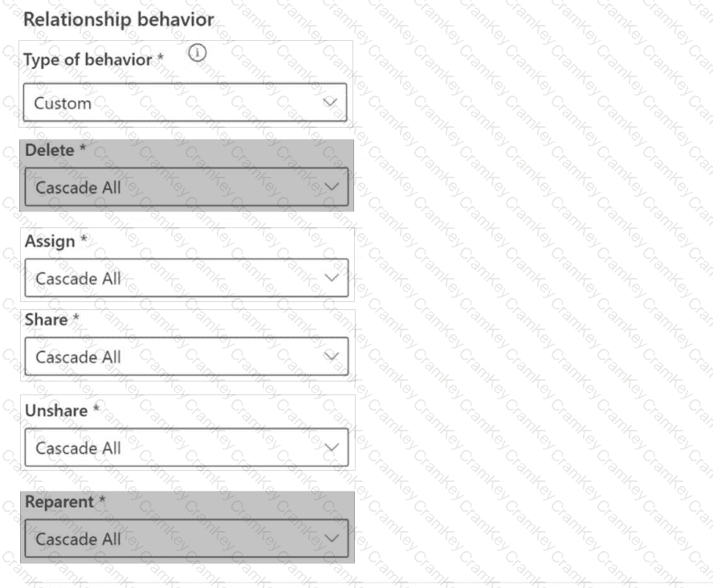Click the chevron arrow in the Share dropdown
This screenshot has height=588, width=713.
coord(332,357)
